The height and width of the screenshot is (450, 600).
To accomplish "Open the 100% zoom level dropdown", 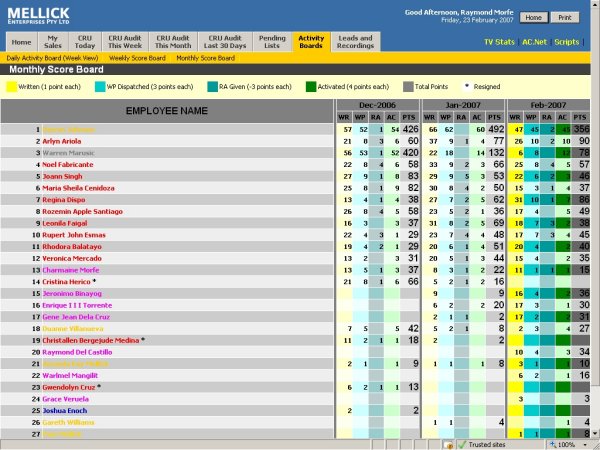I will 585,445.
